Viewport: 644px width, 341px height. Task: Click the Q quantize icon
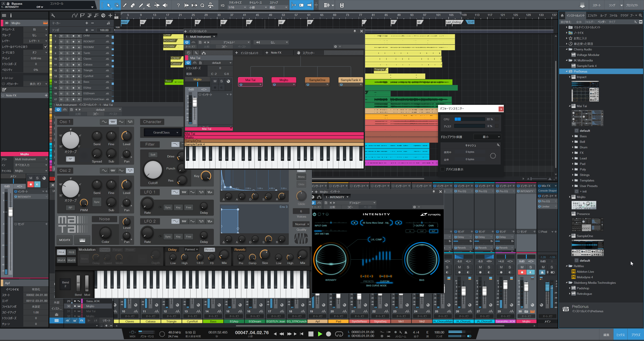pyautogui.click(x=202, y=5)
